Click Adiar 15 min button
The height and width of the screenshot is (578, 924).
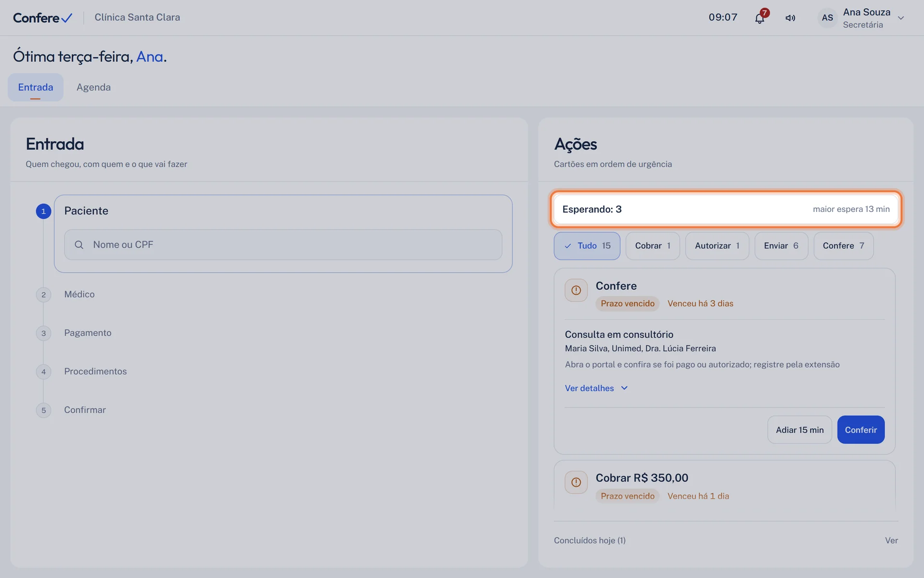coord(799,430)
